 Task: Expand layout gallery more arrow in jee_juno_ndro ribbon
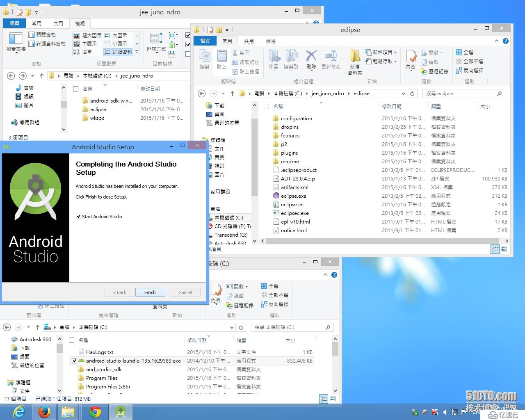tap(137, 52)
